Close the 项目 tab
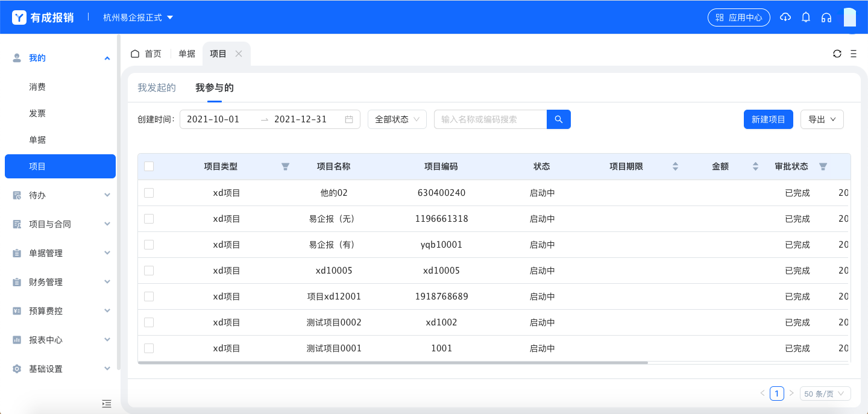This screenshot has height=414, width=868. 239,54
